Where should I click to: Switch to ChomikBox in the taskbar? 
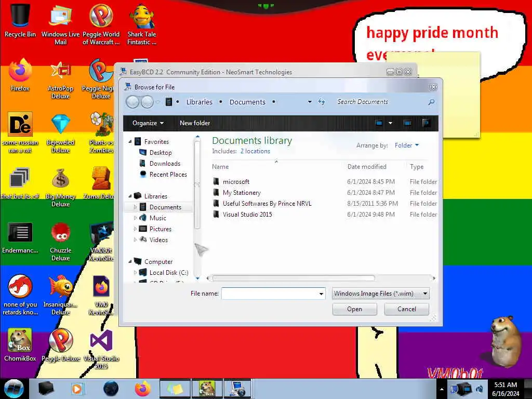[x=207, y=389]
